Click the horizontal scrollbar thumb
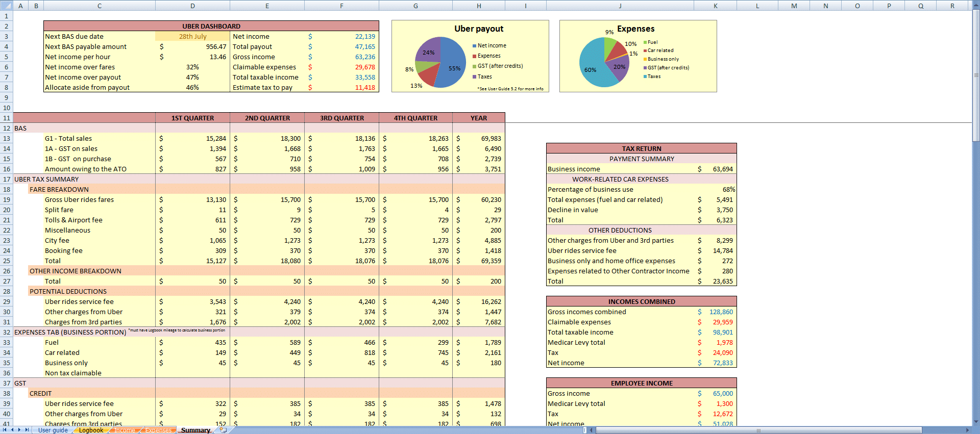This screenshot has width=980, height=434. 758,430
